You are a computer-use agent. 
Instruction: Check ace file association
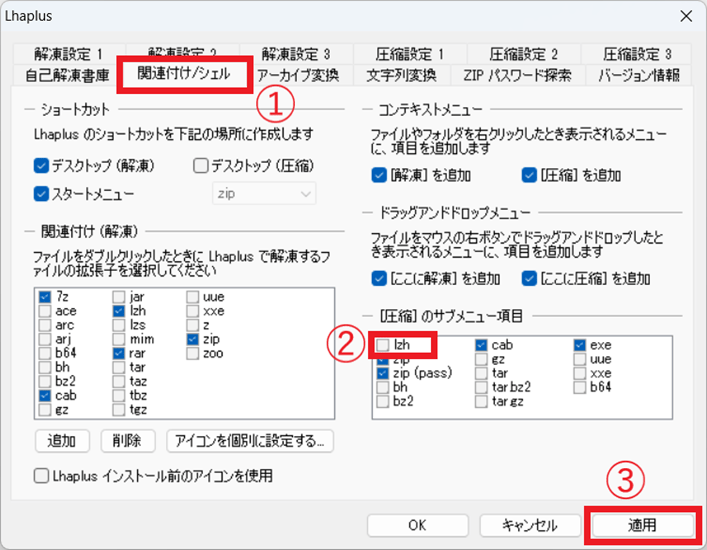(x=45, y=311)
